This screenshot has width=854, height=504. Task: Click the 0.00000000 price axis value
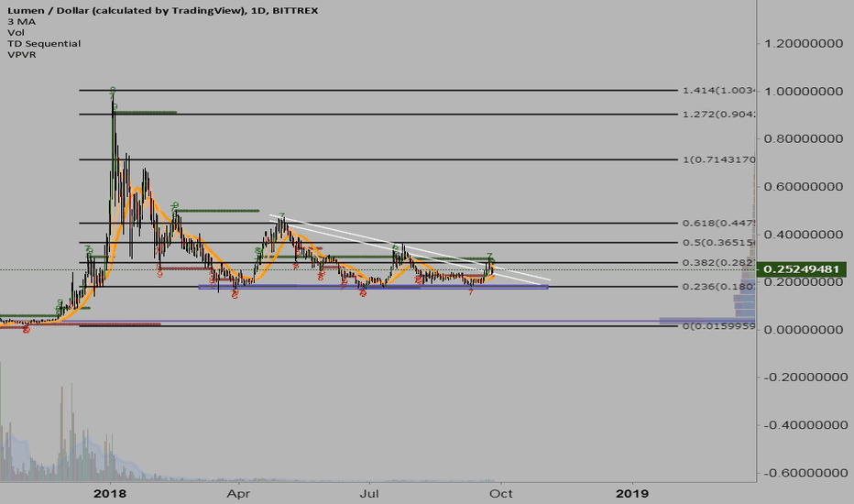coord(804,330)
